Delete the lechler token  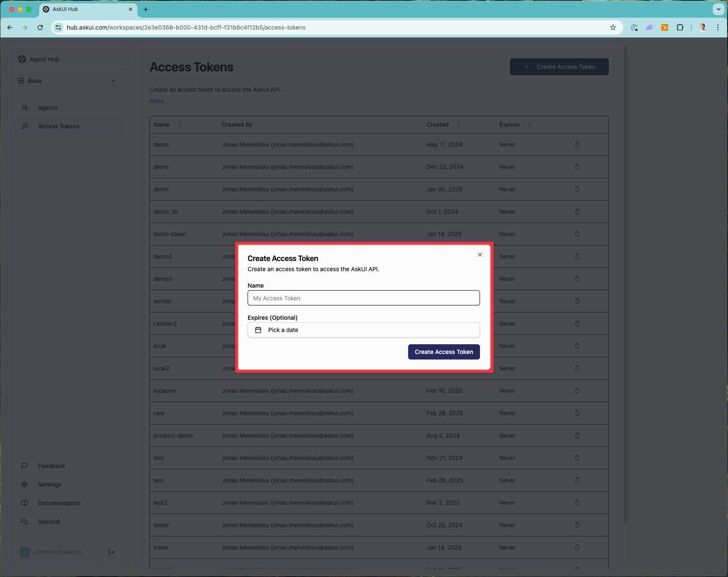point(577,301)
